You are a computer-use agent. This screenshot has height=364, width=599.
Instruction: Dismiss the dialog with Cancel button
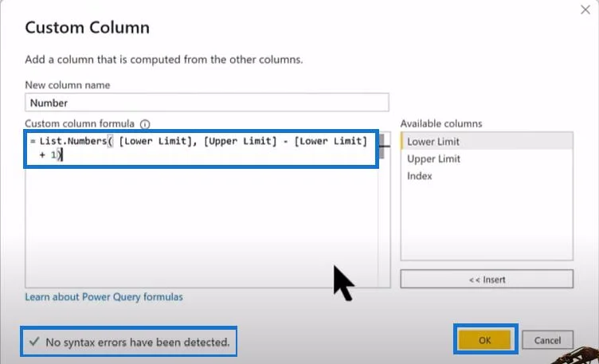pyautogui.click(x=547, y=340)
